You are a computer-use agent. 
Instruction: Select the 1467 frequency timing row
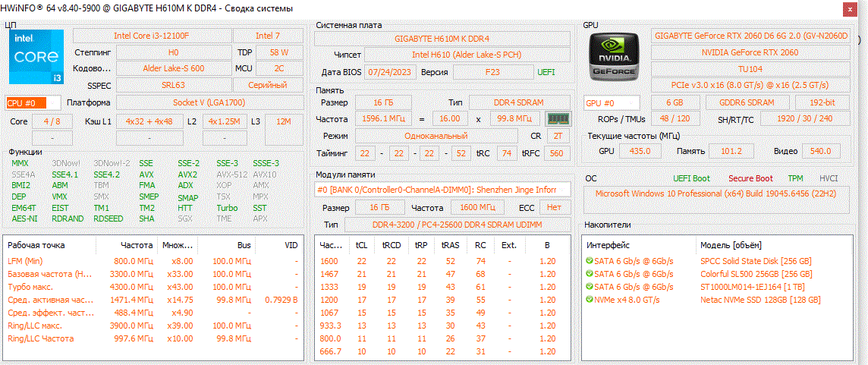(x=442, y=274)
